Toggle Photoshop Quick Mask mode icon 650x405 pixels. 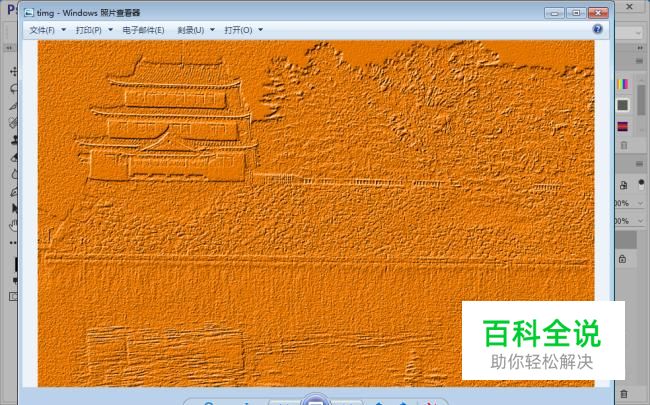[x=14, y=296]
